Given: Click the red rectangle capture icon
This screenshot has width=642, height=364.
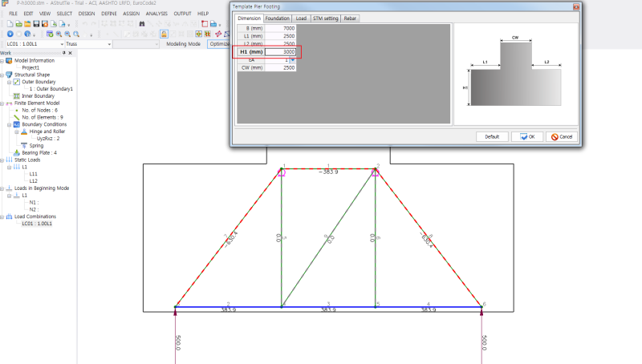Looking at the screenshot, I should click(205, 24).
